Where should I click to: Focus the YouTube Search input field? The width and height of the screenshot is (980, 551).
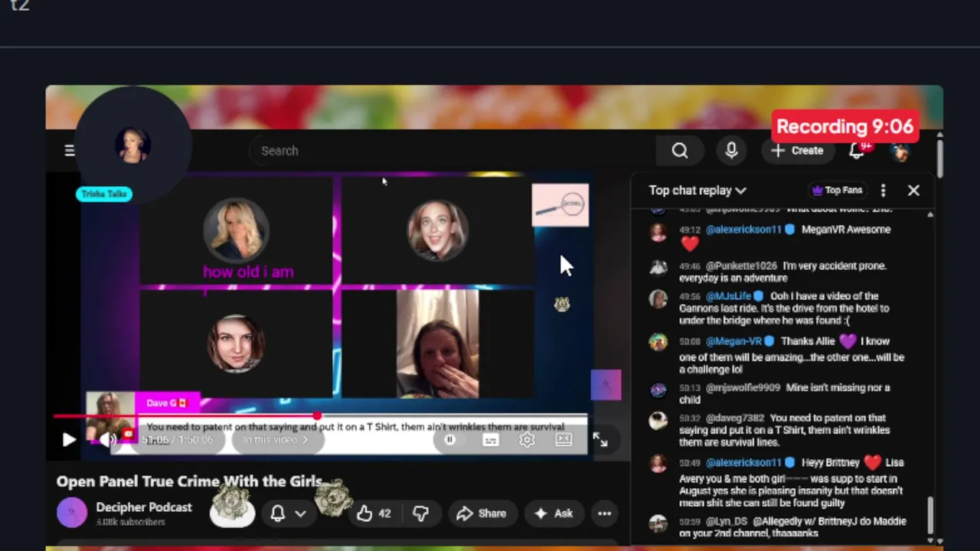click(452, 151)
